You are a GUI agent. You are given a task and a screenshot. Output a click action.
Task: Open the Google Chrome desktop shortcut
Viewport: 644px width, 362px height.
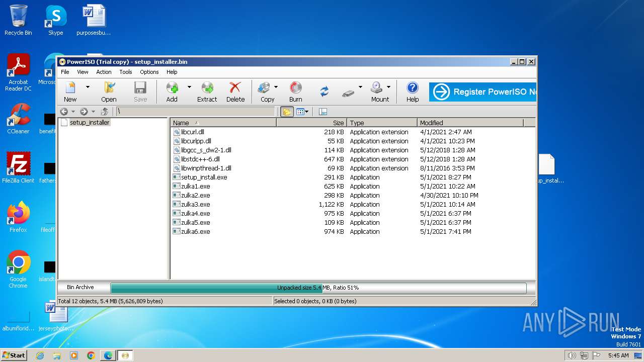(x=18, y=269)
